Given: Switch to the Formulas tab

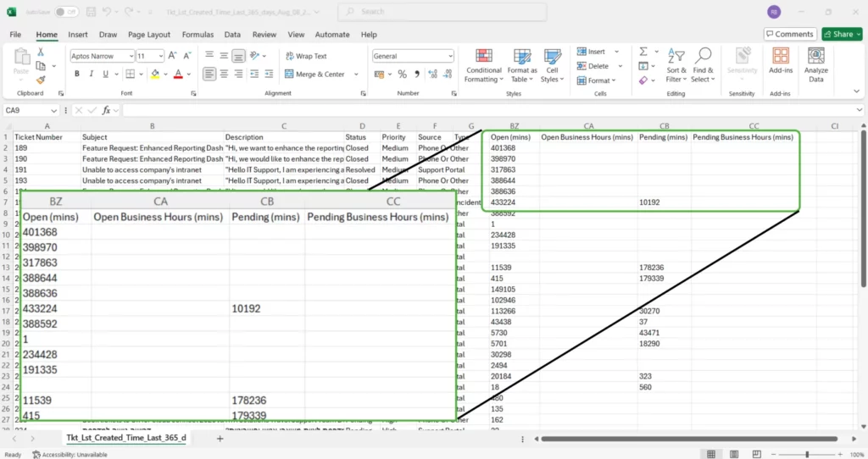Looking at the screenshot, I should click(198, 34).
